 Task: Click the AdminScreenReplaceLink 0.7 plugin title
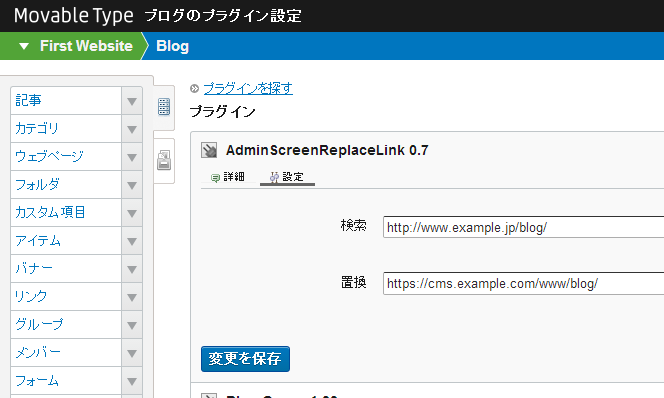click(327, 150)
